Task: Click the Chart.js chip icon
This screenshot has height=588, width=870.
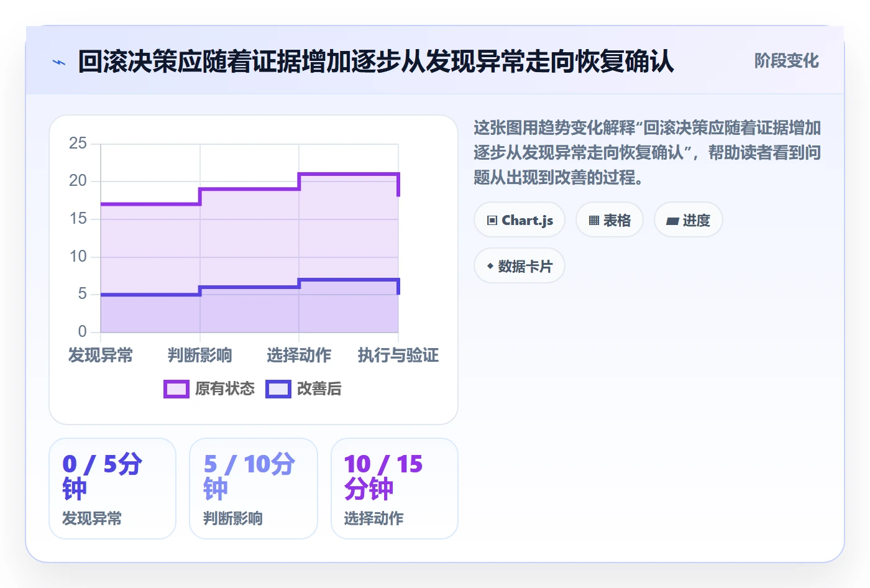Action: pyautogui.click(x=492, y=220)
